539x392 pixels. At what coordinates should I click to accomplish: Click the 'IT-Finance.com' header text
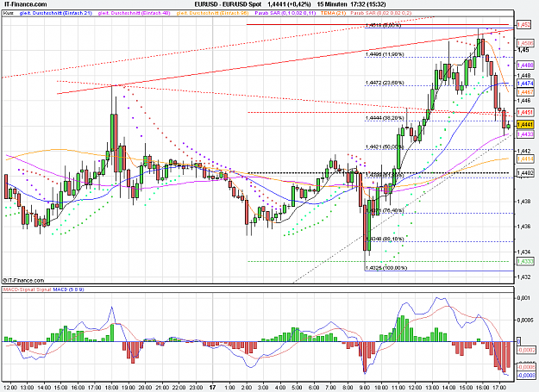pyautogui.click(x=23, y=4)
